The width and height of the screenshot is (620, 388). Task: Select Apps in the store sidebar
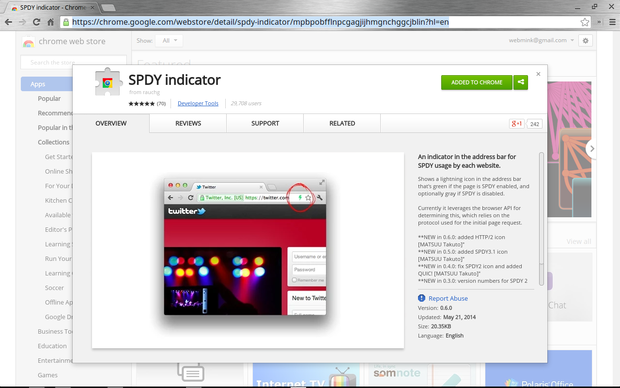point(47,84)
